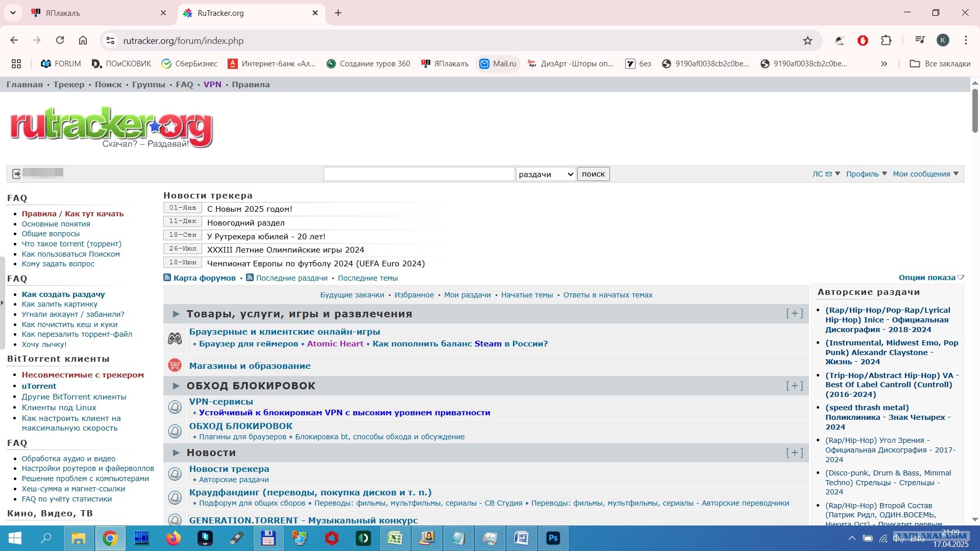Screen dimensions: 980x551
Task: Expand the Профиль dropdown
Action: [867, 174]
